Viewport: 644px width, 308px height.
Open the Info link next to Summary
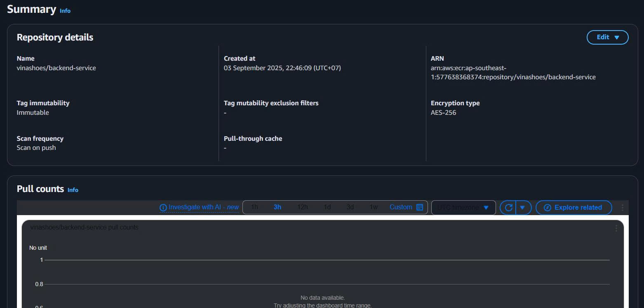coord(65,11)
